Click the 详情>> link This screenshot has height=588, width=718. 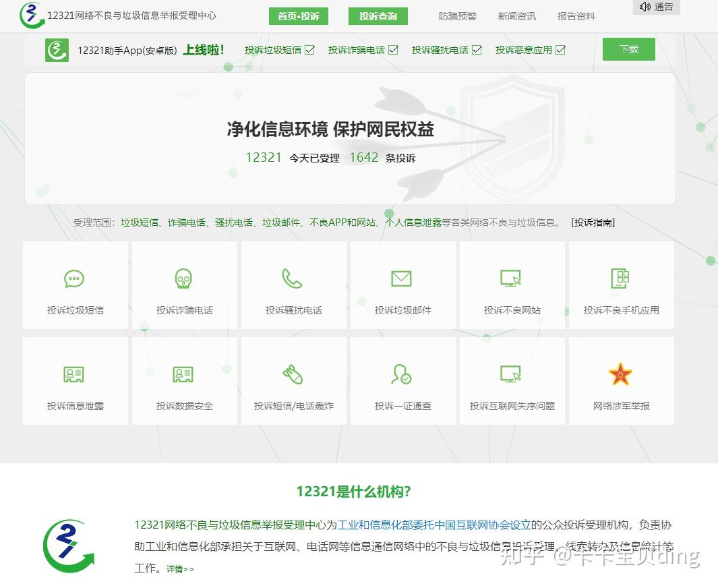click(180, 568)
